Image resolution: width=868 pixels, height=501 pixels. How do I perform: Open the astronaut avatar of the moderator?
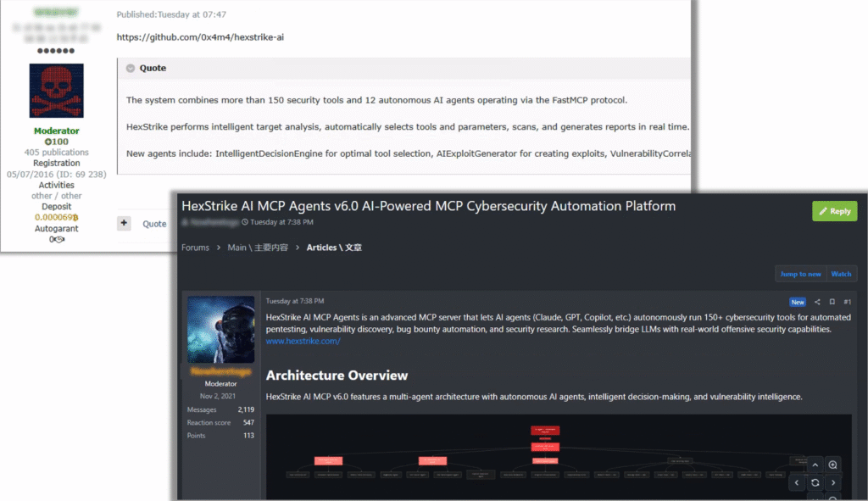220,329
